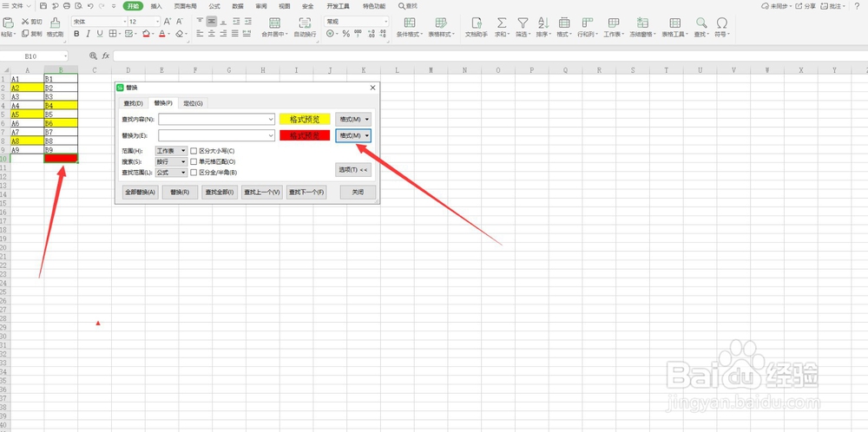Open the 页面布局 ribbon tab

(x=186, y=6)
